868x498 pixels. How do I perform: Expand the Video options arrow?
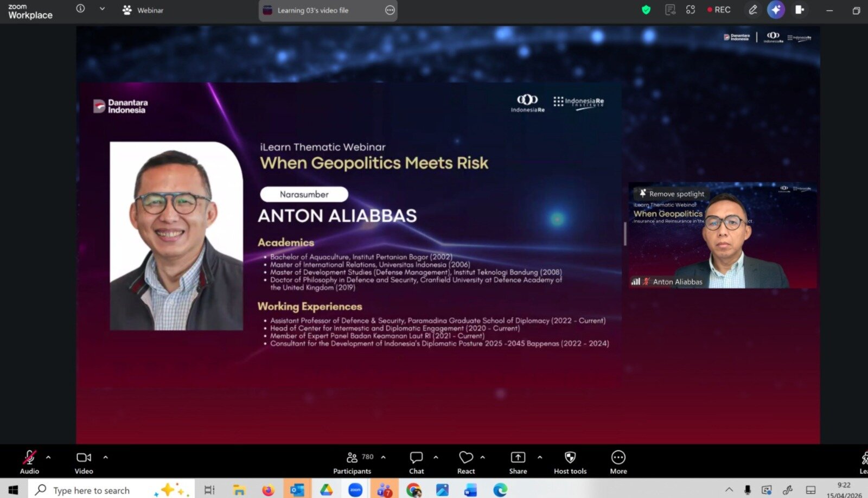(106, 457)
